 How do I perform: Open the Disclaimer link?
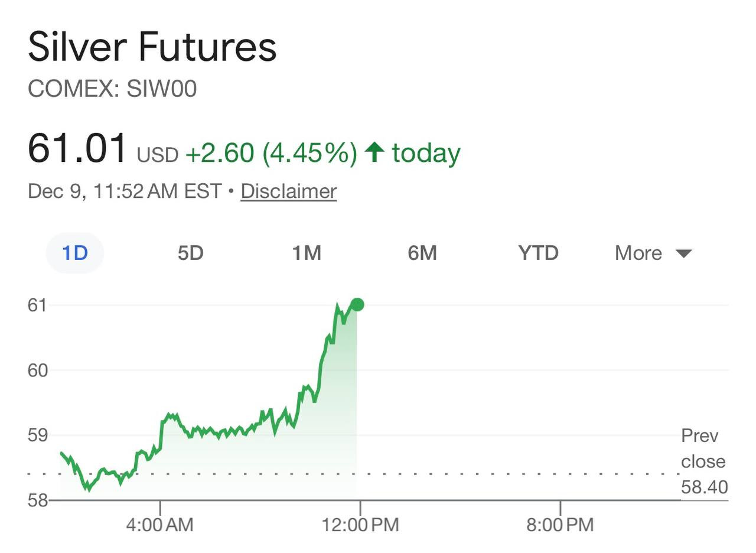[x=288, y=191]
